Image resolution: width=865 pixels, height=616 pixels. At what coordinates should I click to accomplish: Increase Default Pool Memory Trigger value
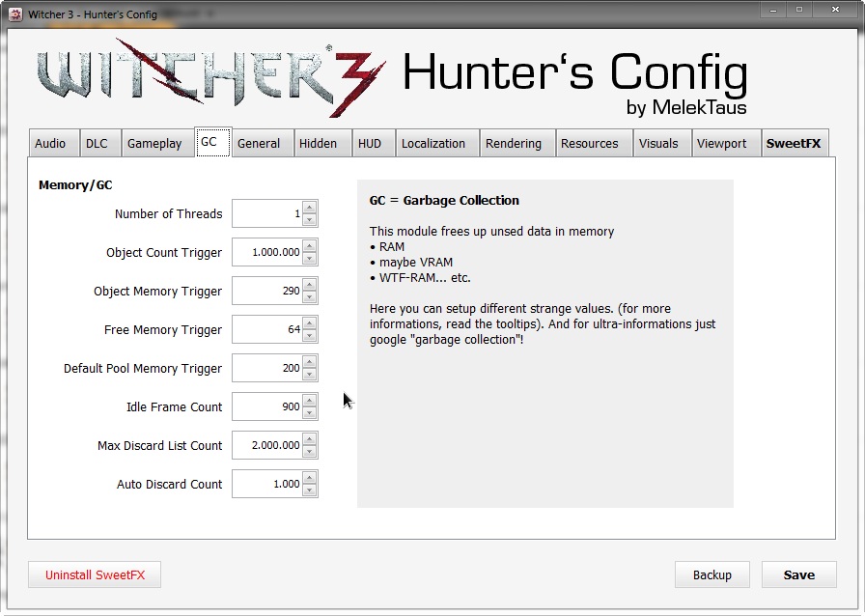[309, 362]
